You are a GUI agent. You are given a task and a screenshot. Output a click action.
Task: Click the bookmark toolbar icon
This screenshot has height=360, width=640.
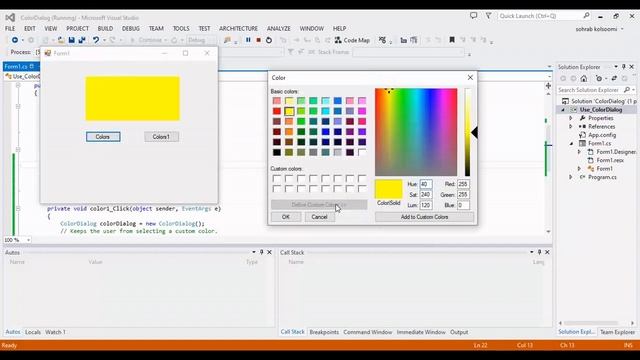pyautogui.click(x=452, y=40)
